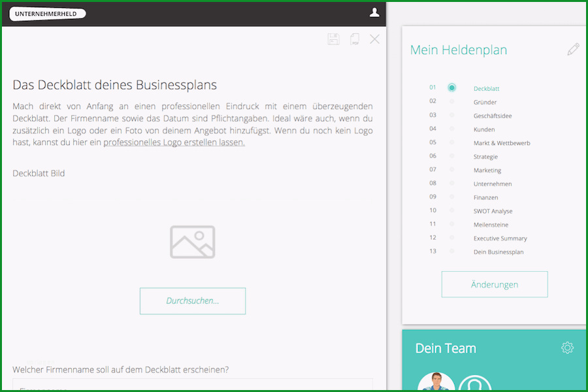Click step number 13
The height and width of the screenshot is (392, 588).
[433, 251]
